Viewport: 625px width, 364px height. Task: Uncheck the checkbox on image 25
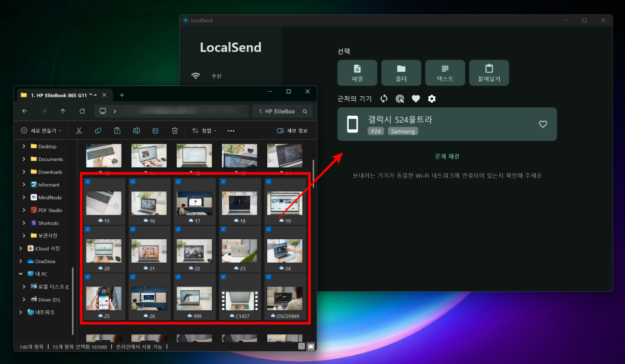[88, 277]
